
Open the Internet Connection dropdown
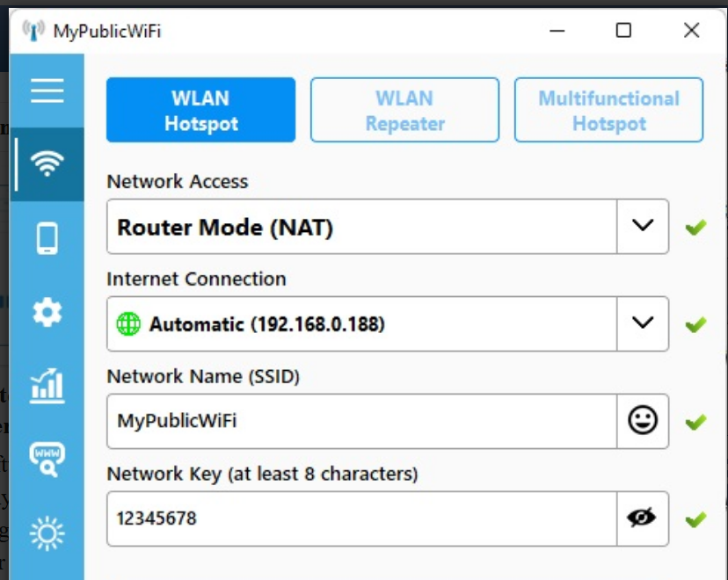[642, 324]
